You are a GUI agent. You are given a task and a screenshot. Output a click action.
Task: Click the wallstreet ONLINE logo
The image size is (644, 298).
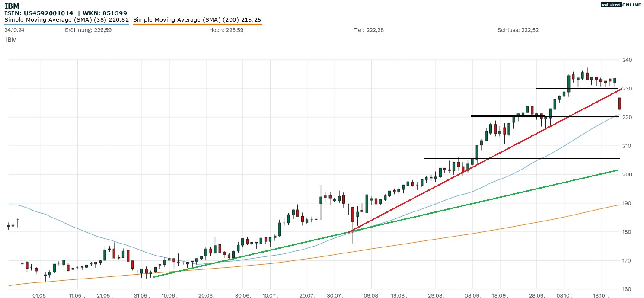(621, 5)
